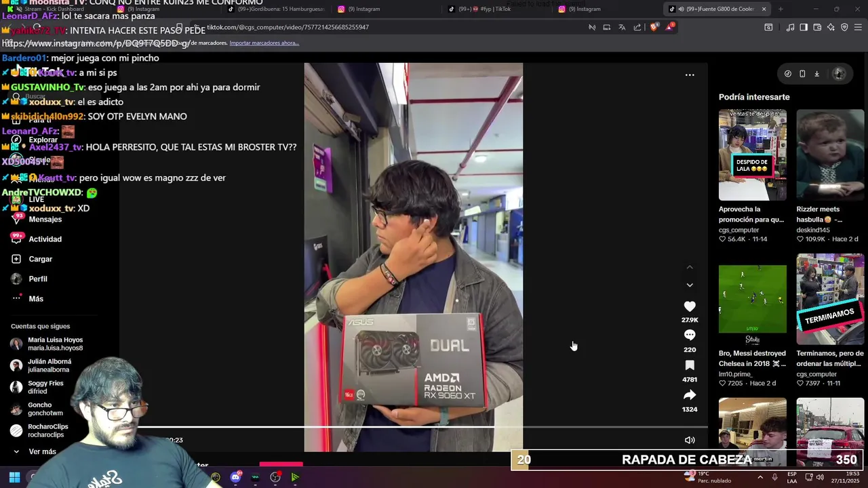Click the TikTok coins icon in top pill
868x488 pixels.
(x=787, y=74)
